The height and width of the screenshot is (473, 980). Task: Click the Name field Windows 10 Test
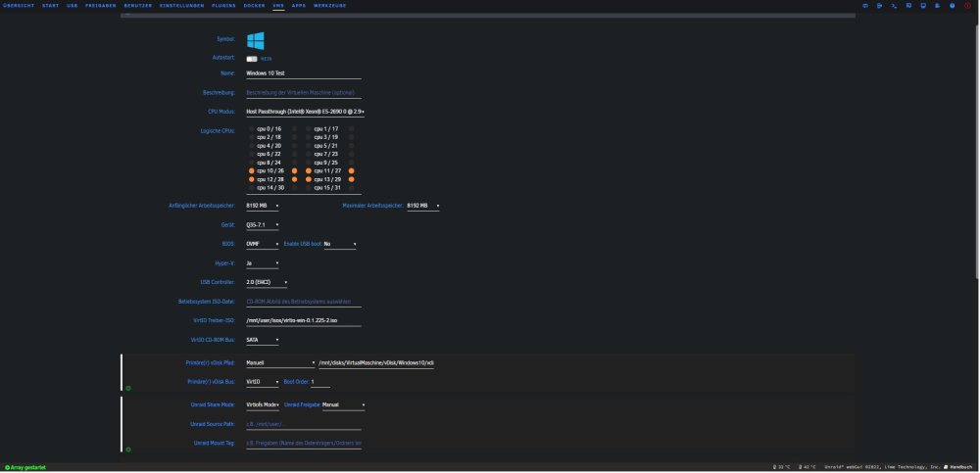pyautogui.click(x=304, y=73)
